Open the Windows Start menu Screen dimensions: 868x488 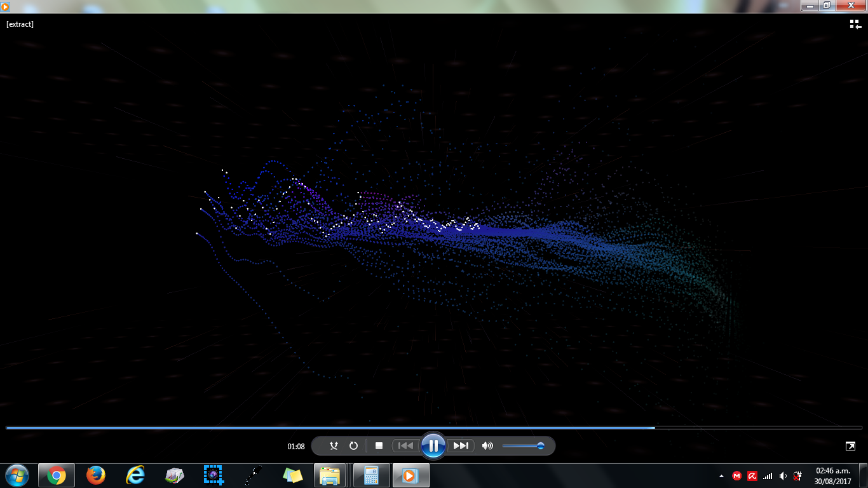(17, 475)
